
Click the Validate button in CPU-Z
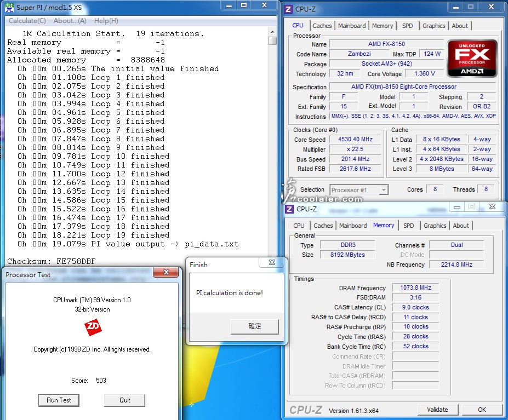pyautogui.click(x=437, y=410)
